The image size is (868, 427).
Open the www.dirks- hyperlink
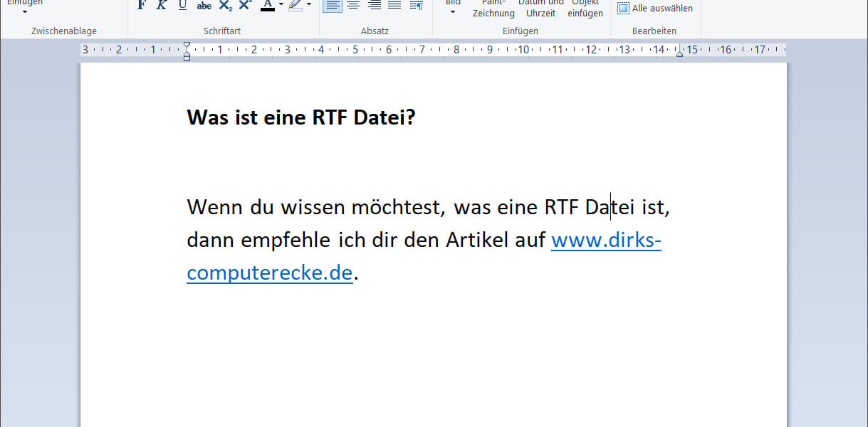pyautogui.click(x=607, y=241)
